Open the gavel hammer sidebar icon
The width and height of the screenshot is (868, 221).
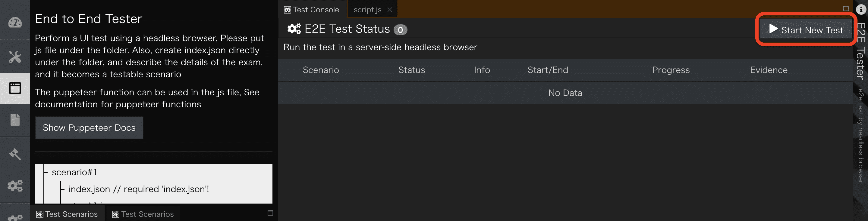click(15, 154)
